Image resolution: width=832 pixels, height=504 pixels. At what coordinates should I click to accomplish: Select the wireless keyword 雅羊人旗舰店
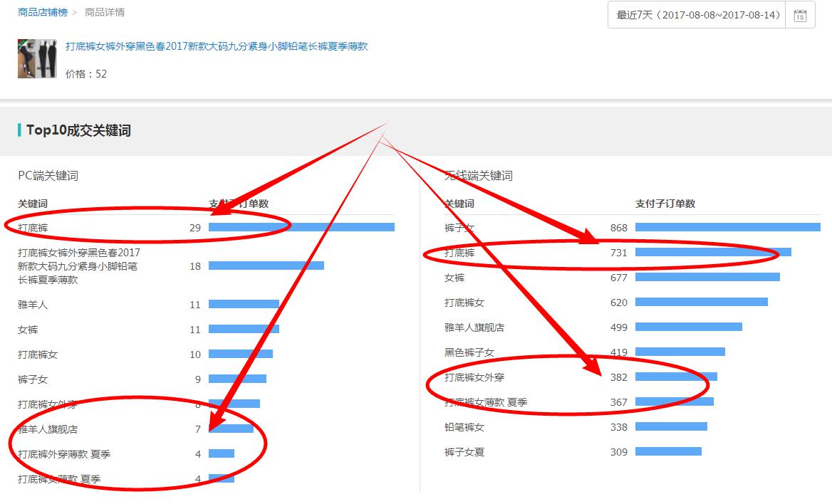(x=474, y=327)
